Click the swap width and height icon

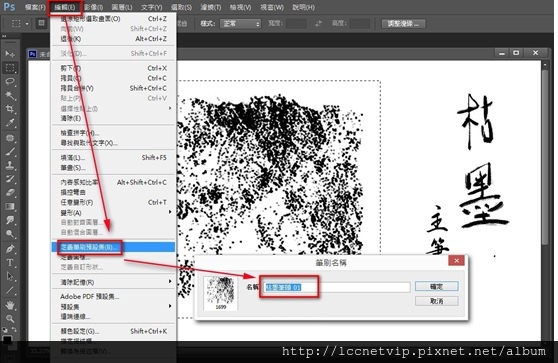point(318,23)
